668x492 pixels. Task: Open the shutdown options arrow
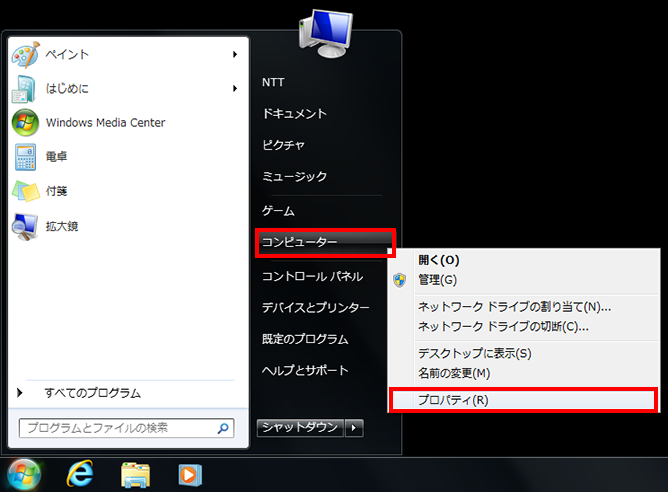click(355, 428)
